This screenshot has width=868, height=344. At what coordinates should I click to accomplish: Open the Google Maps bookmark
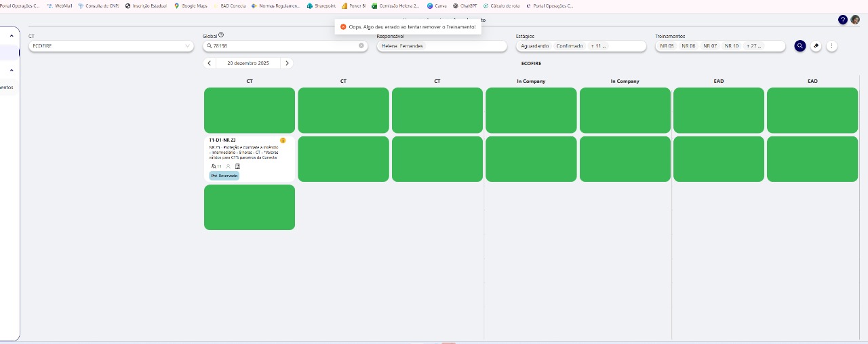[191, 5]
